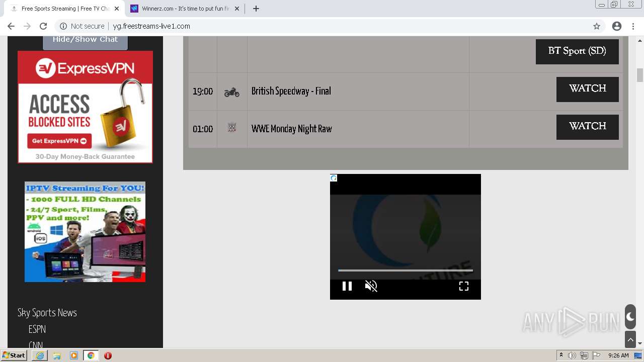
Task: Click the page vertical scrollbar thumb
Action: (640, 75)
